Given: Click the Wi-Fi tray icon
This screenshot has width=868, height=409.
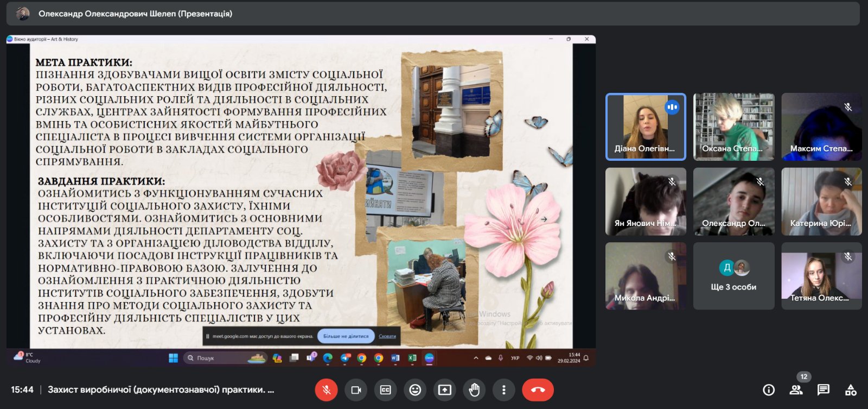Looking at the screenshot, I should point(529,358).
